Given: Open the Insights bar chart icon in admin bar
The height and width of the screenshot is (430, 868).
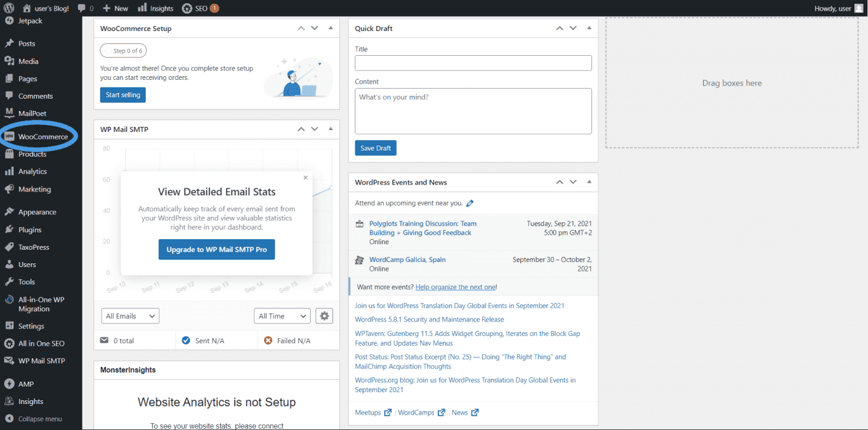Looking at the screenshot, I should pyautogui.click(x=142, y=8).
